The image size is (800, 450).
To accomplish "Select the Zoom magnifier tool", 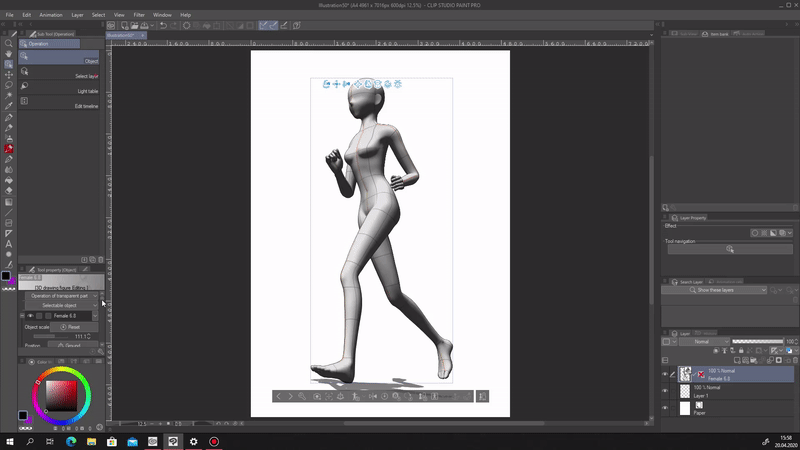I will coord(9,43).
